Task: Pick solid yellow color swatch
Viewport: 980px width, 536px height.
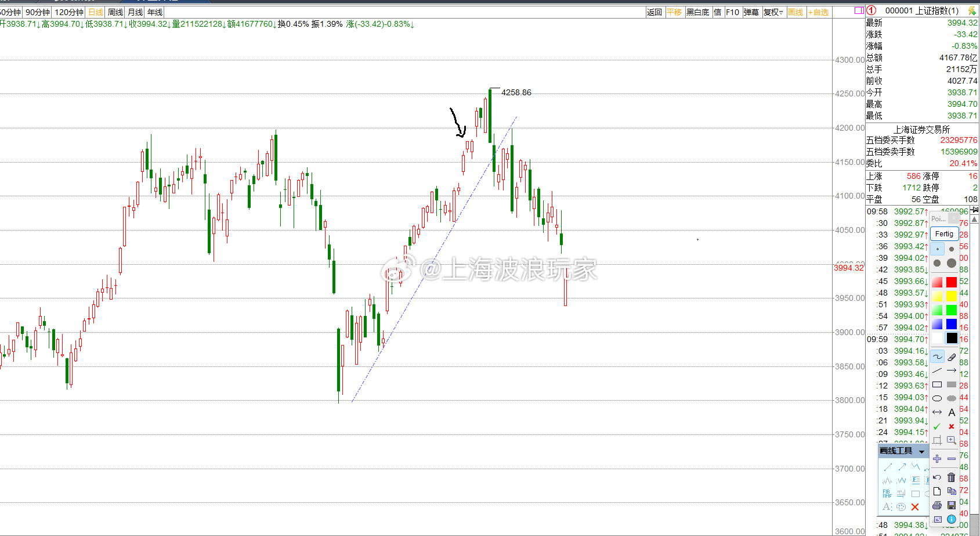Action: click(x=952, y=296)
